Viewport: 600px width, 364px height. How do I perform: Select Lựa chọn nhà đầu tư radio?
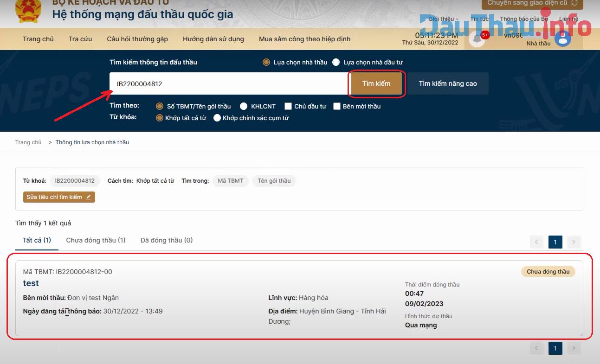tap(336, 62)
